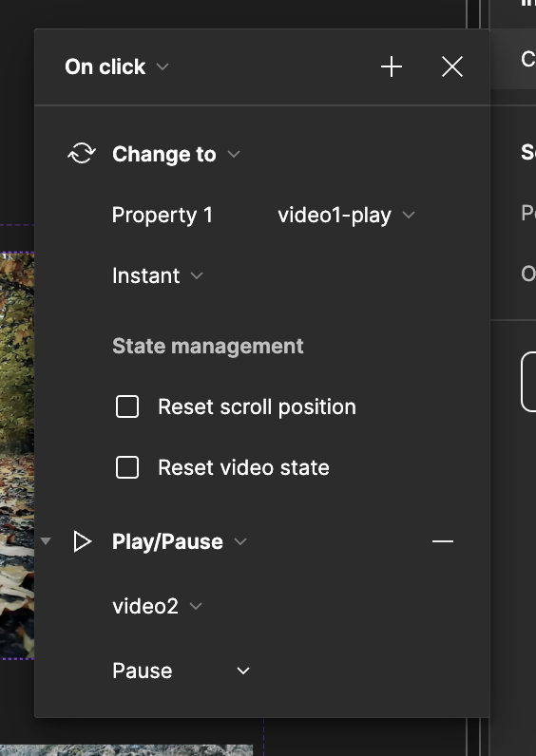Close the On click interaction panel
The image size is (536, 756).
click(x=452, y=66)
